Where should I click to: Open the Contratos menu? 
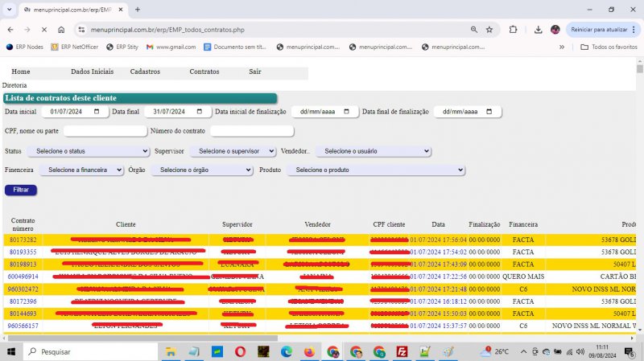point(204,72)
